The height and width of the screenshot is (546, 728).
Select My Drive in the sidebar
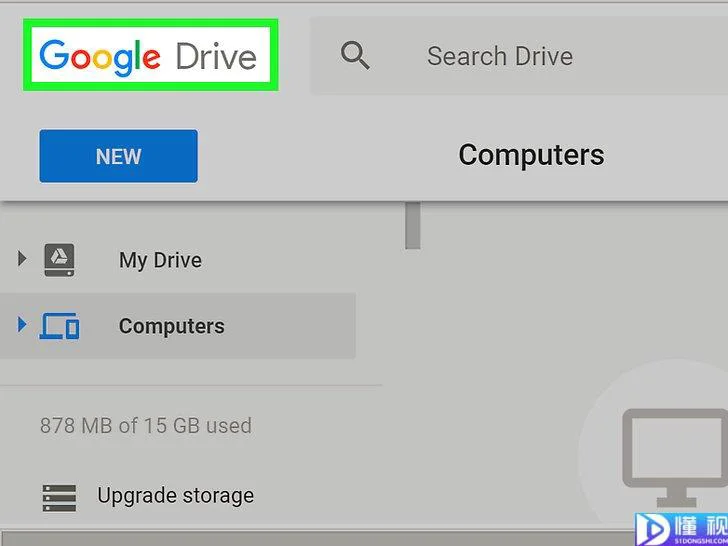coord(160,260)
